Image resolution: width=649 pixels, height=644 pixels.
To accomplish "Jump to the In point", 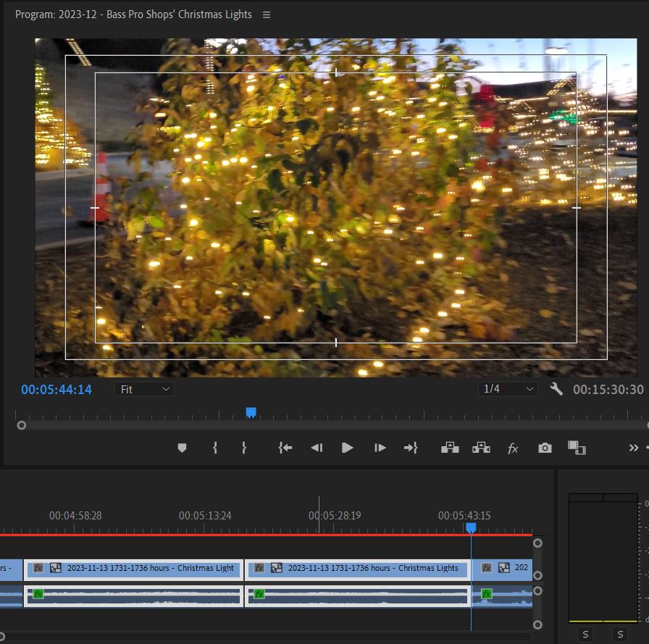I will tap(285, 448).
